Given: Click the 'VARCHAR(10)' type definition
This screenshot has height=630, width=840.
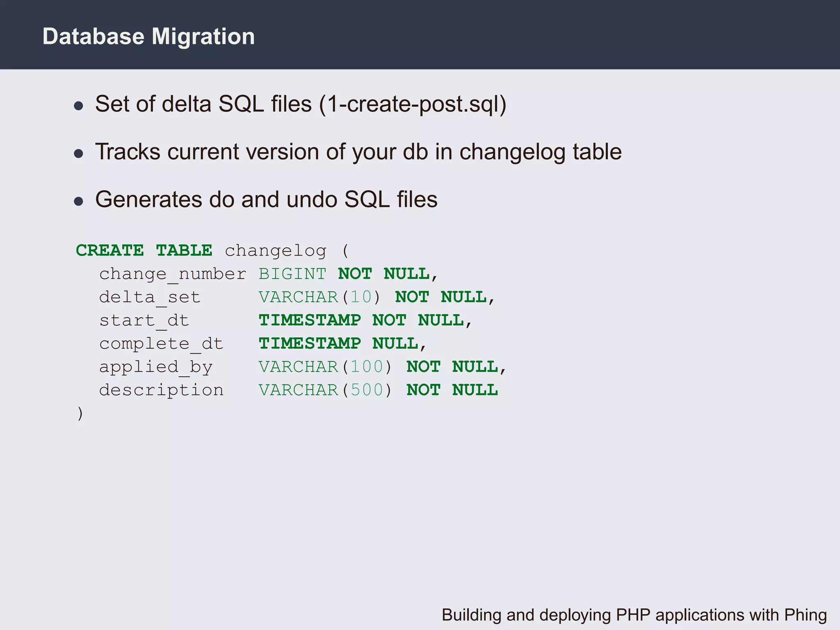Looking at the screenshot, I should [320, 297].
